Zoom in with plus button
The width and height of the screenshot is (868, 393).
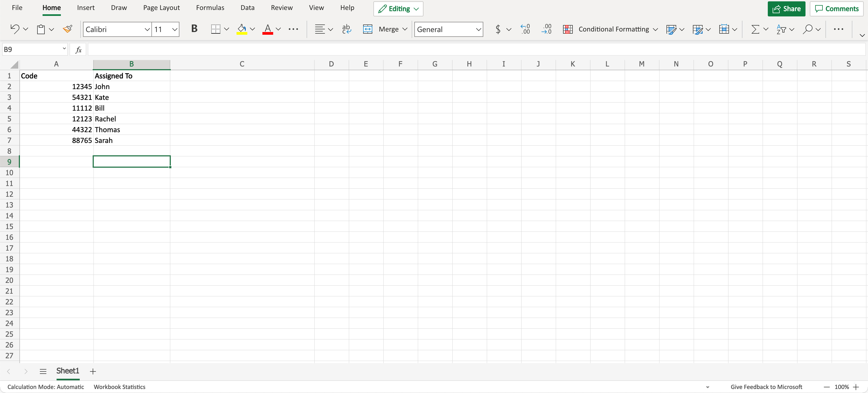pos(856,387)
